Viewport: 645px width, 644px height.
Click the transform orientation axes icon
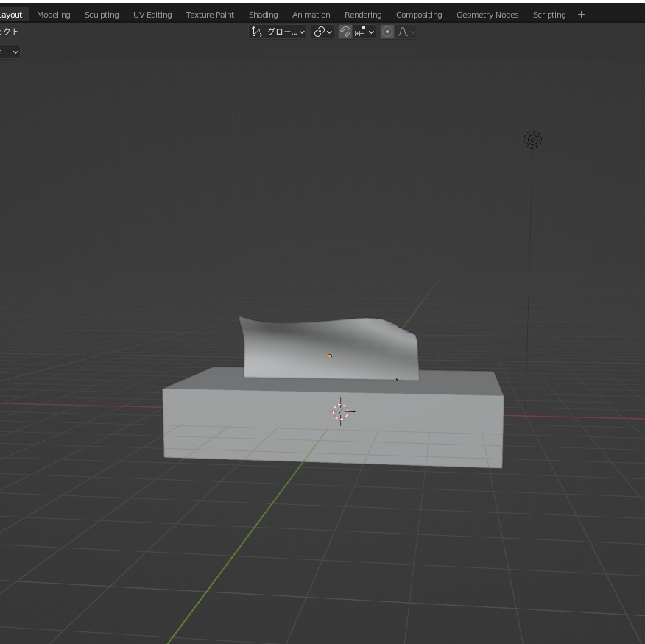pos(257,31)
